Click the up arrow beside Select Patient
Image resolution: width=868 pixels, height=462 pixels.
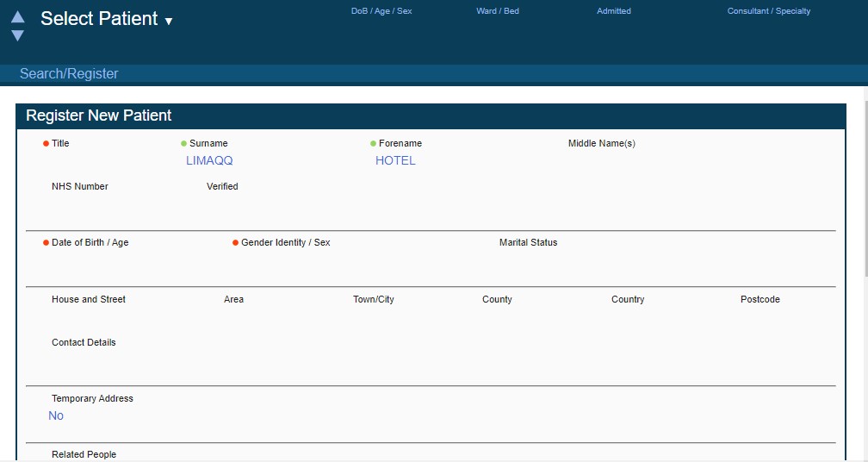[18, 16]
